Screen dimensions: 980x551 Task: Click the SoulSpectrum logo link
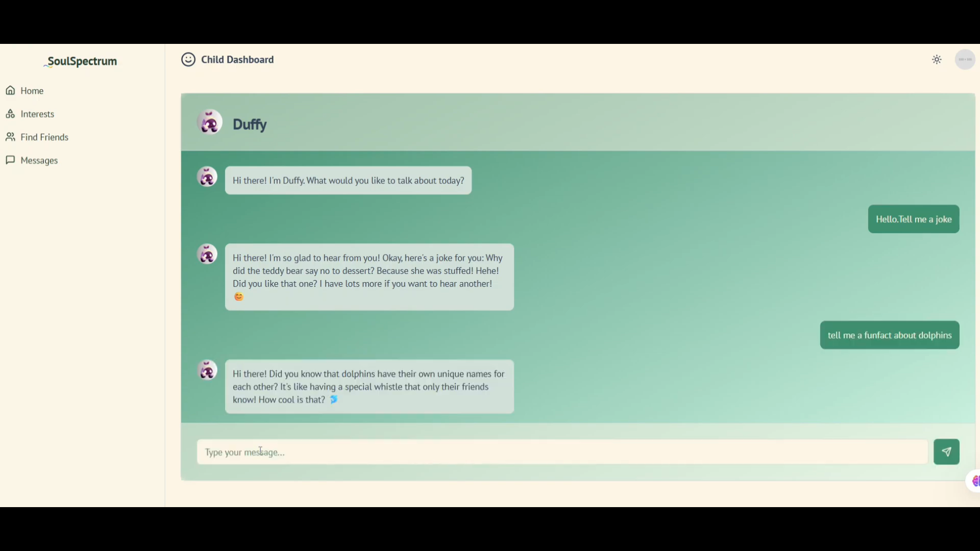pos(82,61)
